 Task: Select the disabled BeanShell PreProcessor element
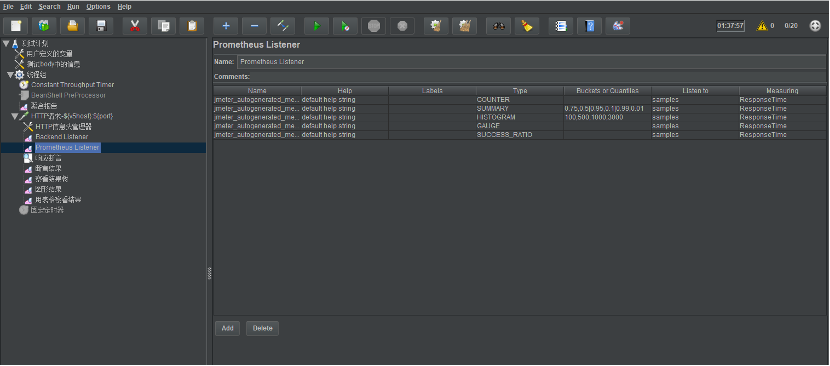point(68,95)
